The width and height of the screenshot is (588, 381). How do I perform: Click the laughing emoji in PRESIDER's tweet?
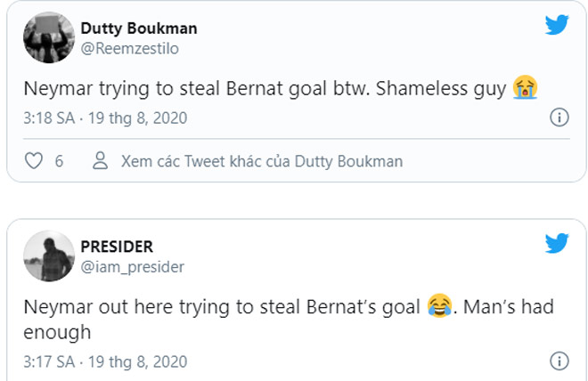[437, 307]
